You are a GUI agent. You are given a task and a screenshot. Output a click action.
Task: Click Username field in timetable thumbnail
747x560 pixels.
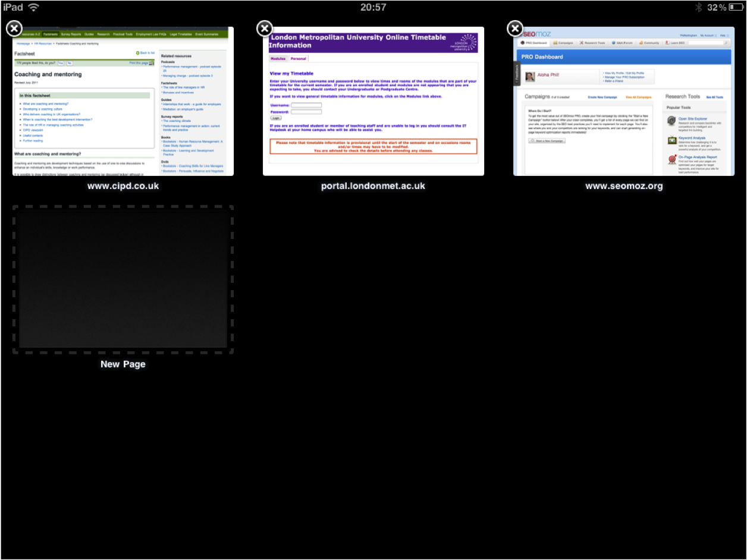(306, 105)
